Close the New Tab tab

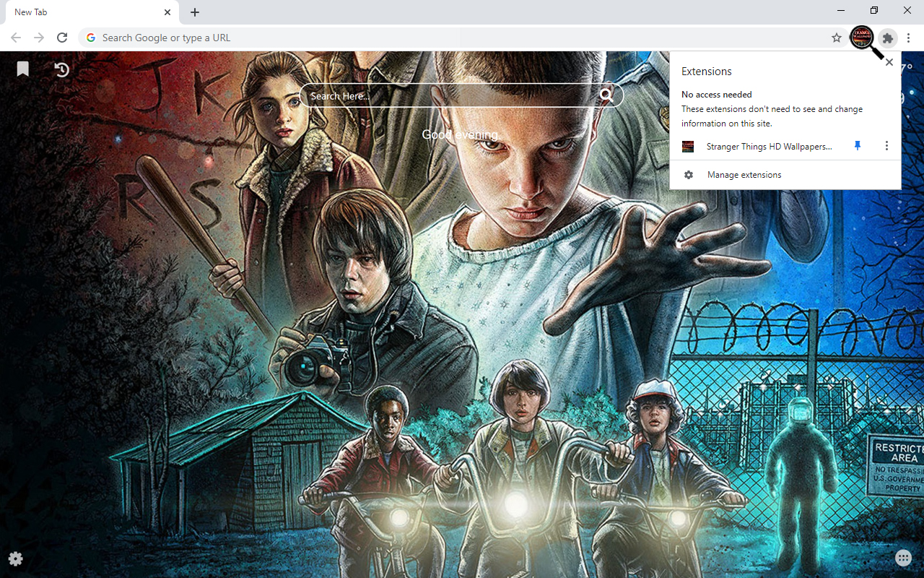tap(167, 12)
